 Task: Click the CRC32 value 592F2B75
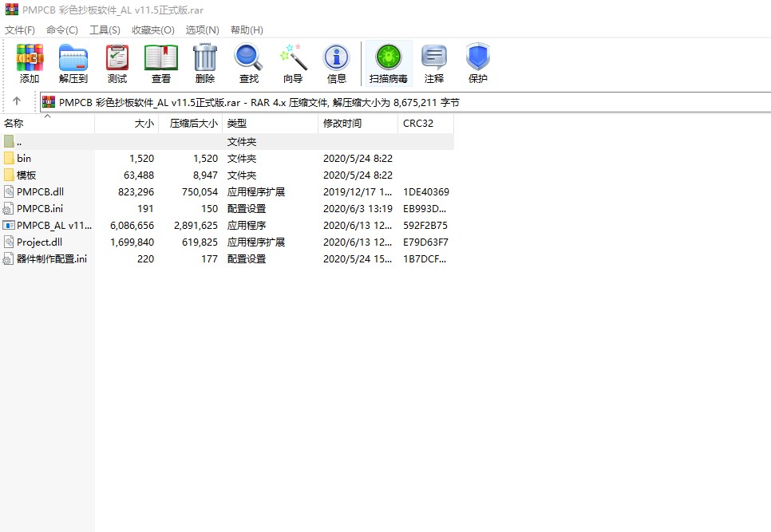[x=425, y=226]
